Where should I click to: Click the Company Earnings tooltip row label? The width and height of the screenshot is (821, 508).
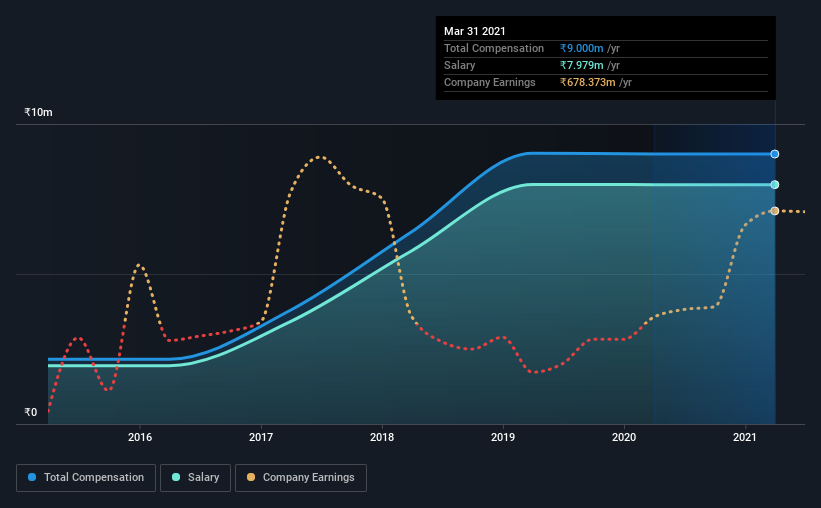pyautogui.click(x=490, y=82)
